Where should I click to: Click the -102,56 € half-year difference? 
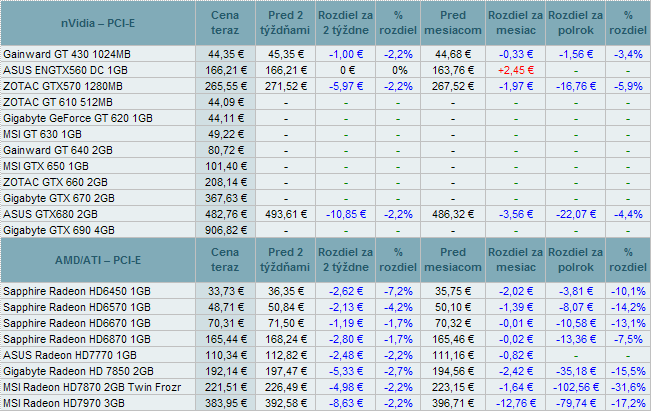point(575,387)
